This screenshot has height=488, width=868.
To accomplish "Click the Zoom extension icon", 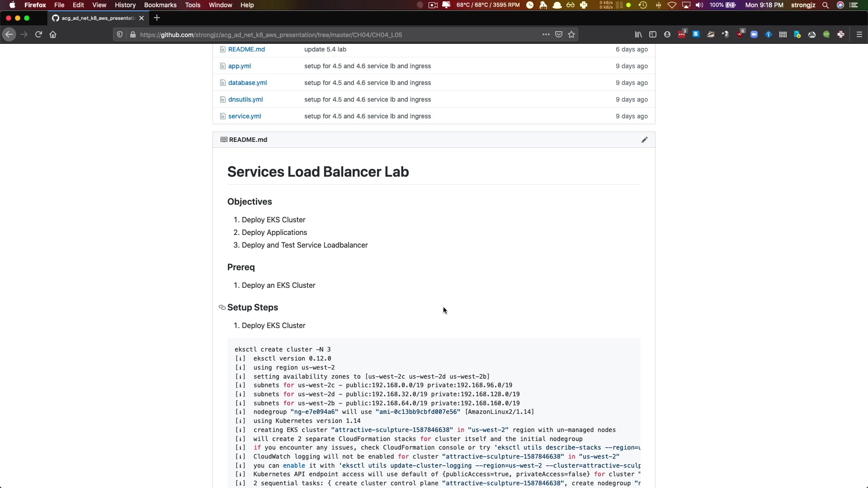I will [x=754, y=35].
